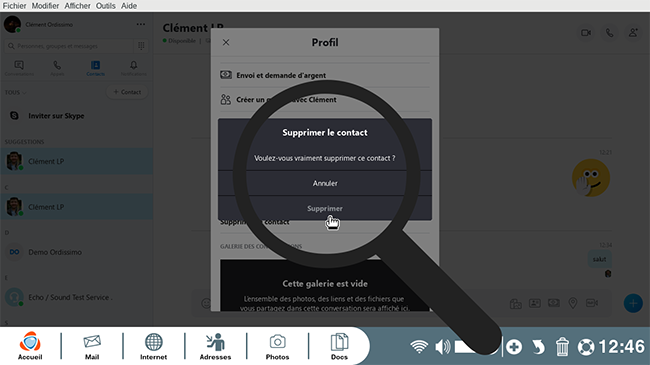Click the blue plus button in chat
Viewport: 650px width, 365px height.
point(633,303)
